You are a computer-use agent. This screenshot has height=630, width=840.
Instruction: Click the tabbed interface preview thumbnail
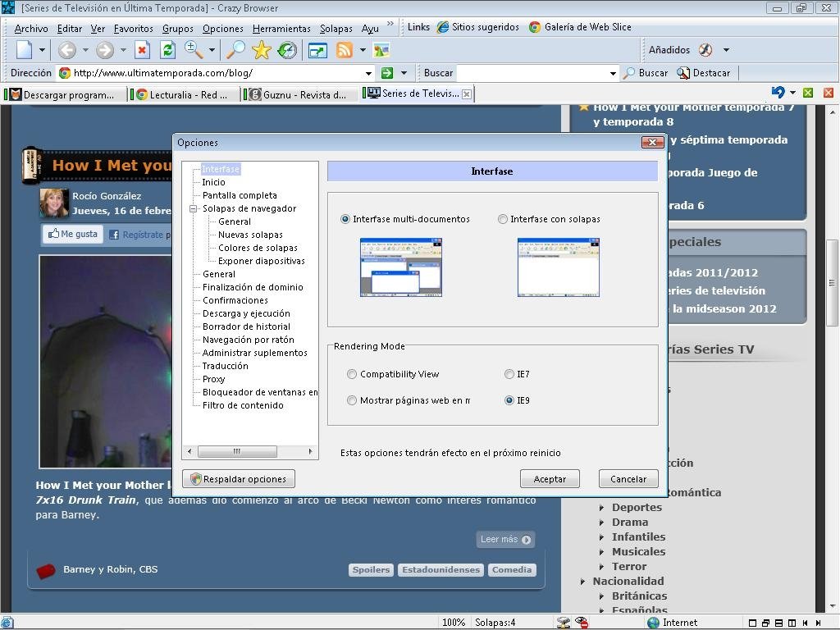click(x=559, y=267)
